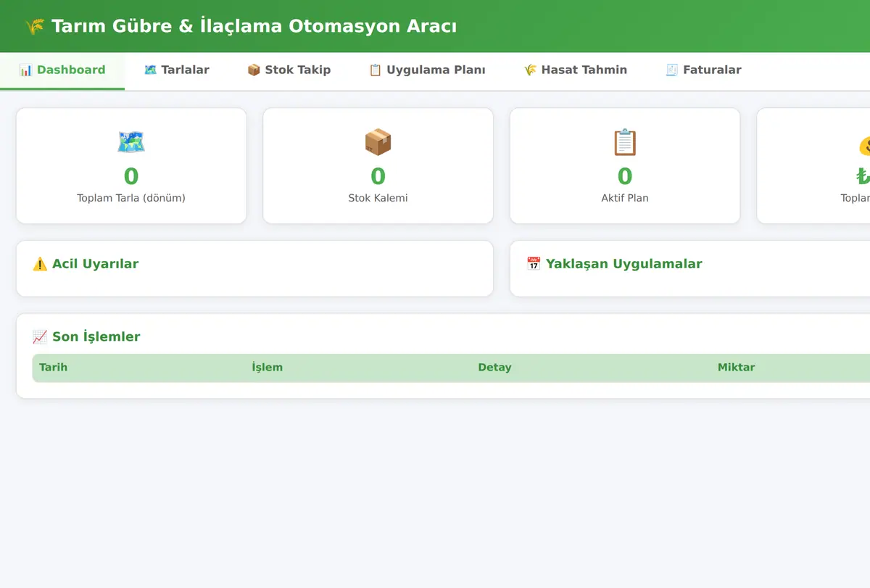870x588 pixels.
Task: Switch to the Tarlalar tab
Action: pyautogui.click(x=176, y=70)
